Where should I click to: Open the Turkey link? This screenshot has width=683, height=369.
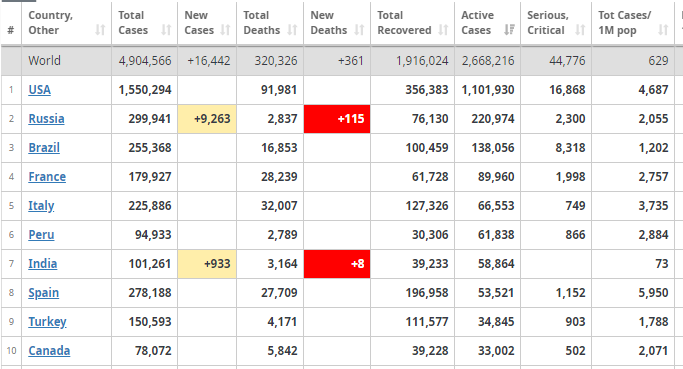[x=47, y=322]
